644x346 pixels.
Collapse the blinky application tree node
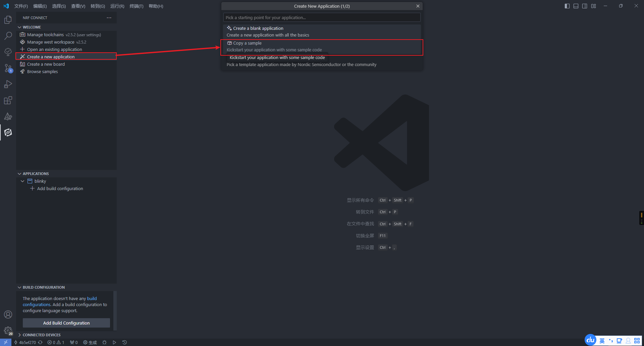22,181
